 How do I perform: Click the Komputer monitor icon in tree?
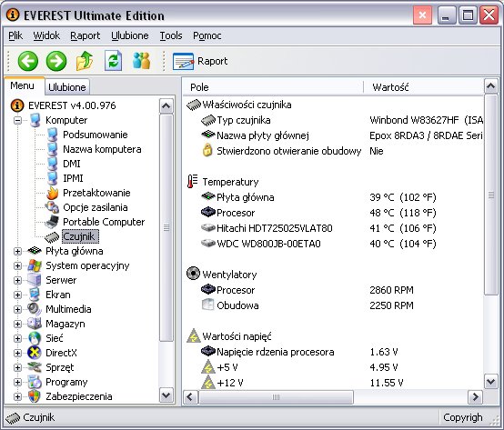(x=35, y=120)
